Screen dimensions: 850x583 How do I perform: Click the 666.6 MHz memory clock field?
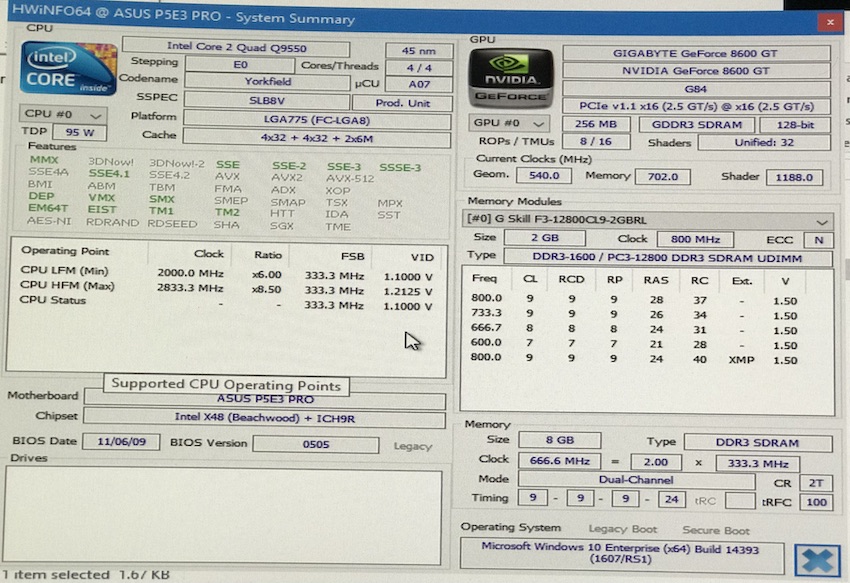[x=559, y=461]
